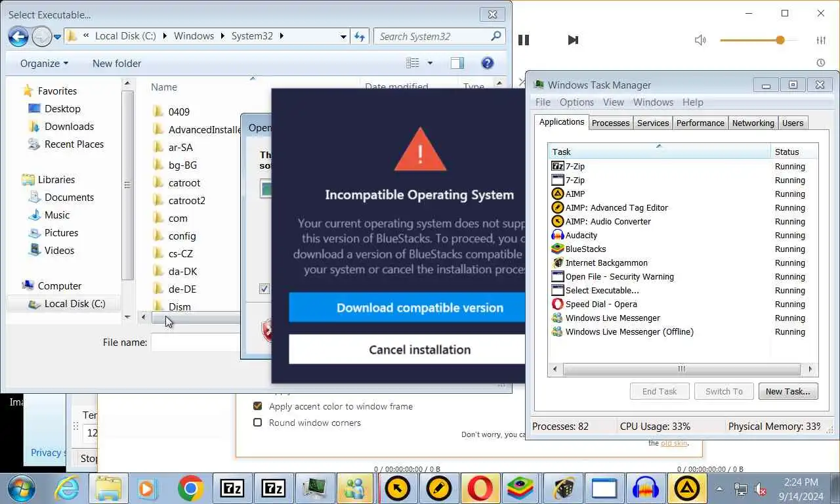Select Downloads under Favorites
The width and height of the screenshot is (840, 504).
pos(69,127)
